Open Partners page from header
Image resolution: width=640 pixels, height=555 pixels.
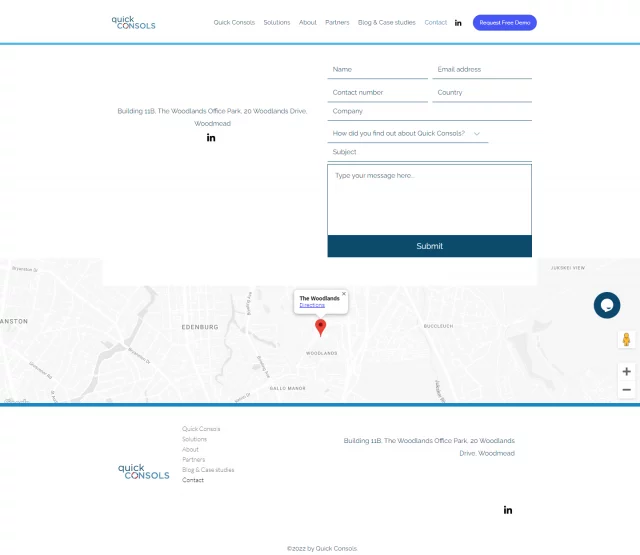[x=337, y=22]
